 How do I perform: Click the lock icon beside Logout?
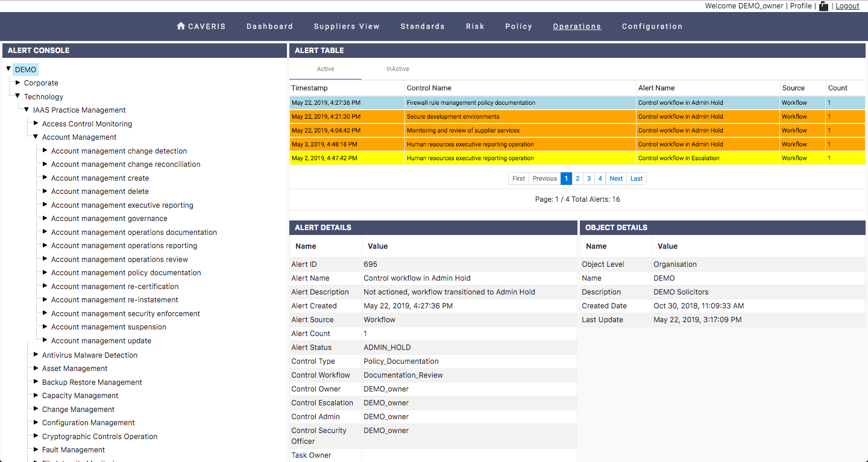click(823, 6)
